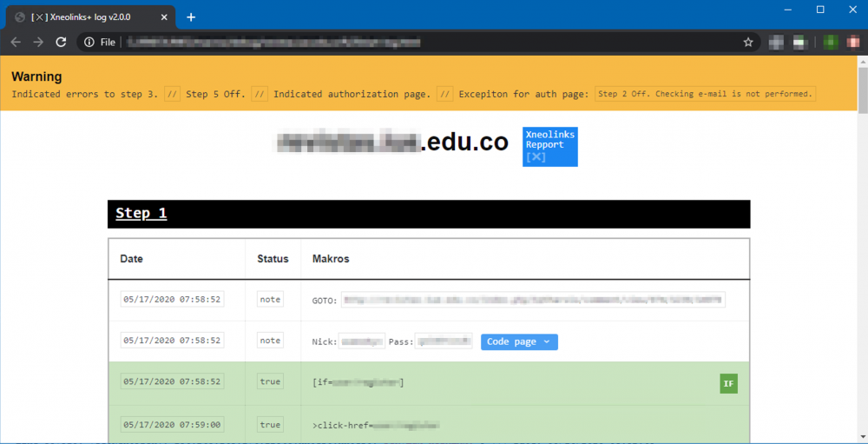Select the 07:58:52 date in Nick row

tap(172, 341)
